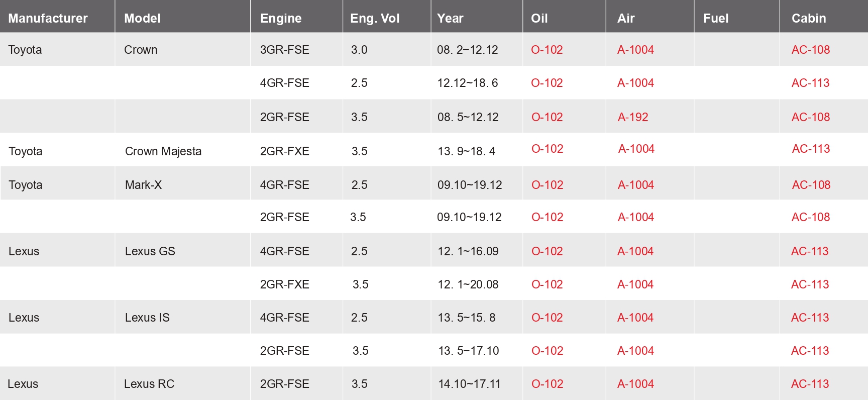Click the 2GR-FXE engine for Crown Majesta
This screenshot has height=400, width=868.
click(285, 151)
